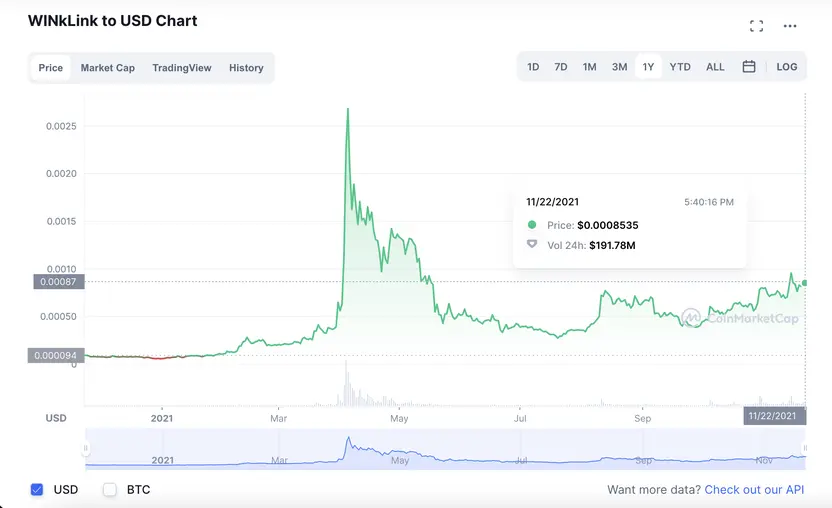This screenshot has height=508, width=832.
Task: Click the 11/22/2021 date marker label
Action: (773, 416)
